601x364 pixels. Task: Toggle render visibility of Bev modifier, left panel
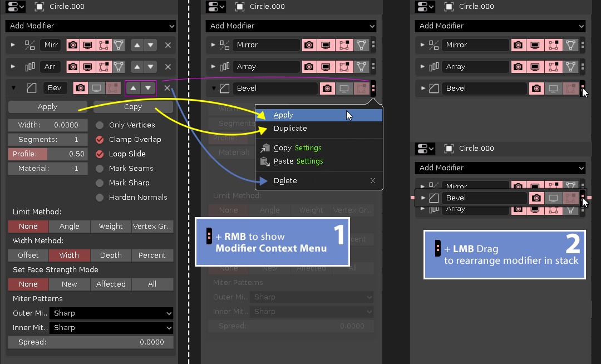(81, 88)
